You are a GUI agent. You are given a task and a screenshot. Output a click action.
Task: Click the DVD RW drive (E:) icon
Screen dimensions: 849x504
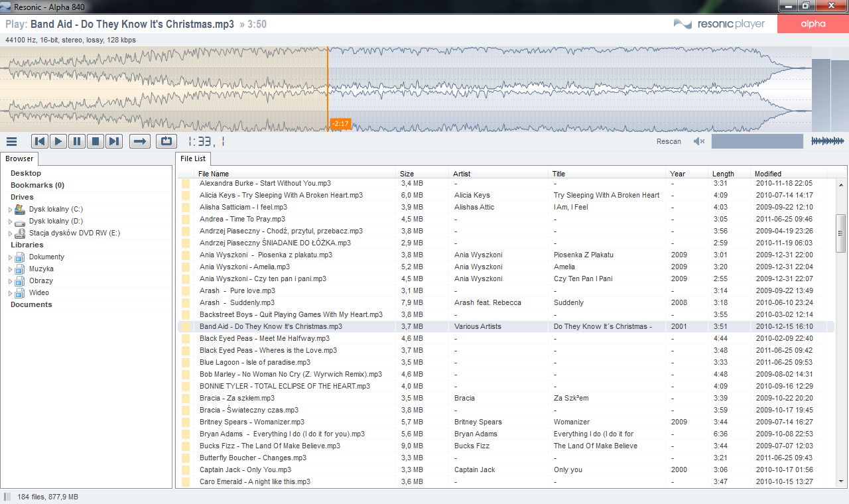[20, 233]
